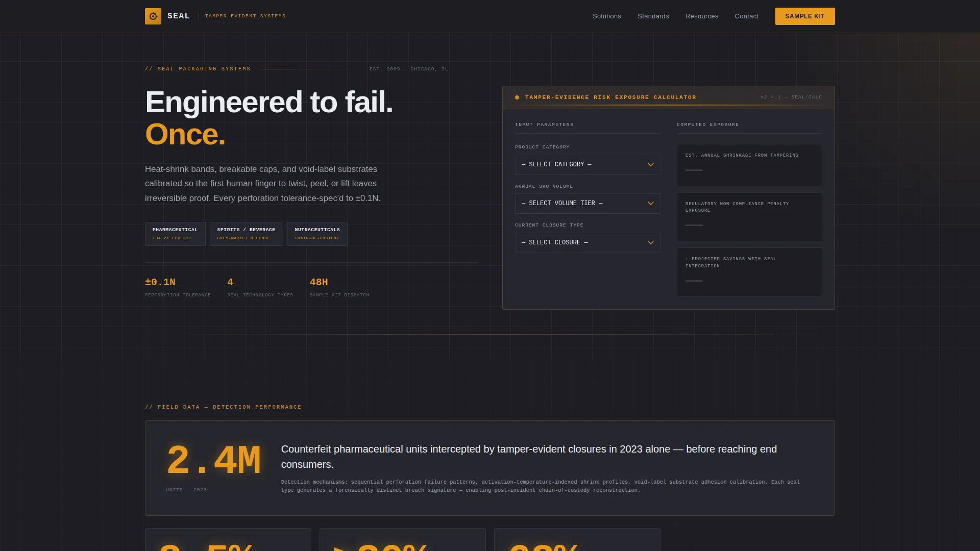The image size is (980, 551).
Task: Click the Est. Annual Shrinkage result card
Action: 749,165
